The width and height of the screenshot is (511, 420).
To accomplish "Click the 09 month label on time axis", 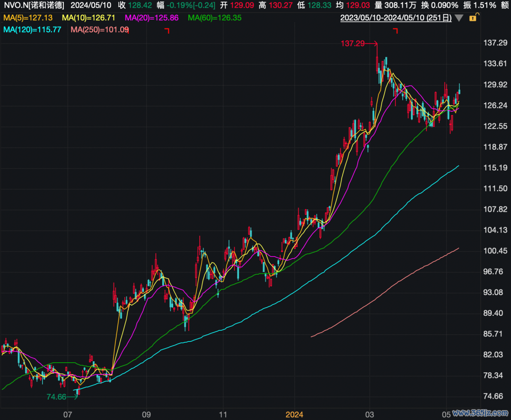I will [x=146, y=414].
